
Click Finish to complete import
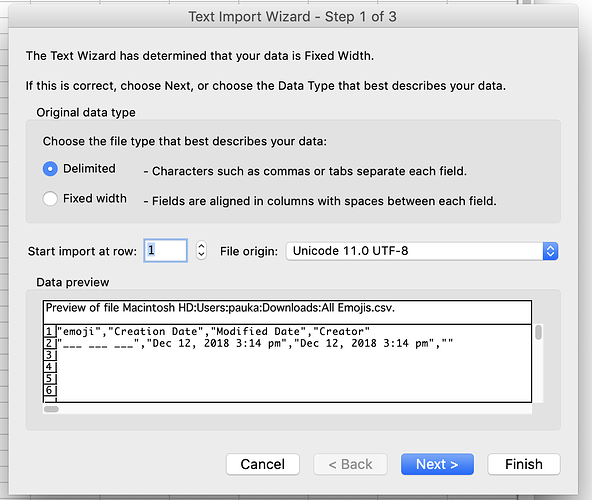click(x=524, y=464)
